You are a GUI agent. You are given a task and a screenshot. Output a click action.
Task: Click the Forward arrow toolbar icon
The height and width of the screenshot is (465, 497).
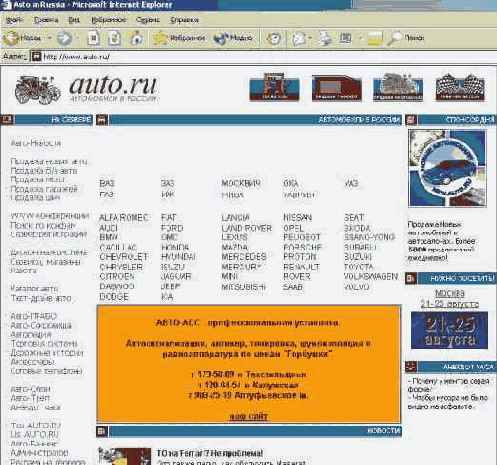(x=64, y=38)
